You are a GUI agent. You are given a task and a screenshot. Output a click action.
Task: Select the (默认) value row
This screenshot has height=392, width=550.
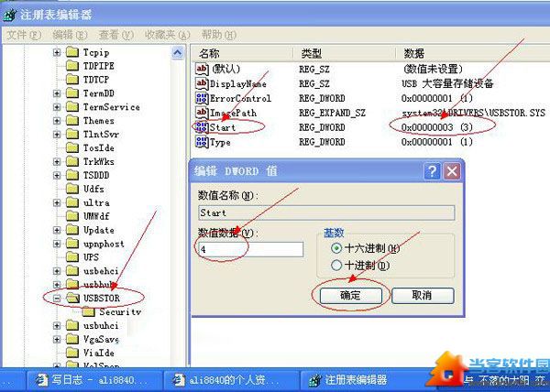(371, 69)
